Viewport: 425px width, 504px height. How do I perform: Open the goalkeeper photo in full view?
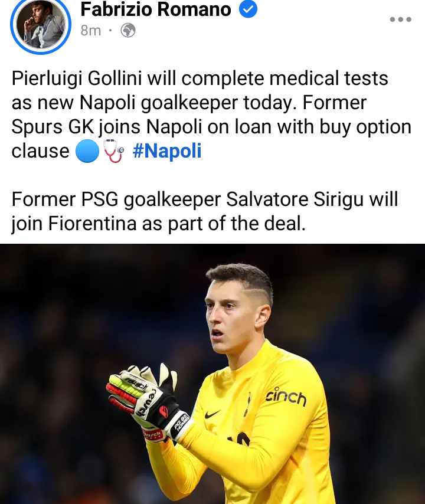(x=212, y=374)
